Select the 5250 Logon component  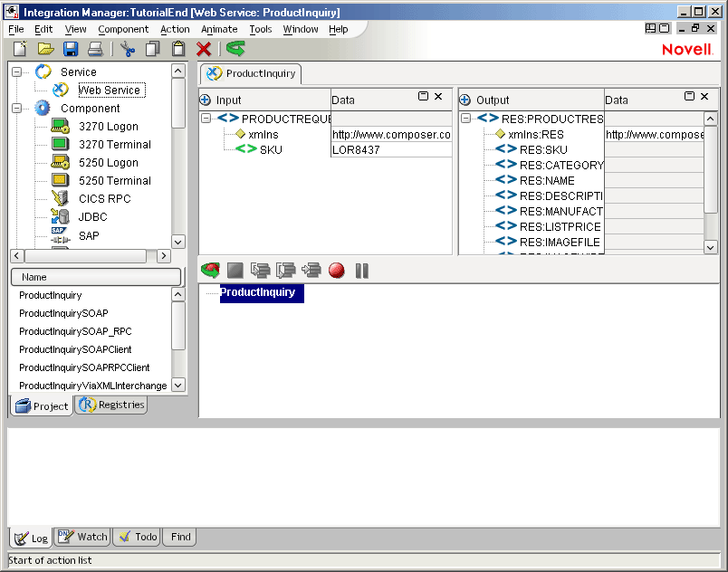pyautogui.click(x=108, y=162)
